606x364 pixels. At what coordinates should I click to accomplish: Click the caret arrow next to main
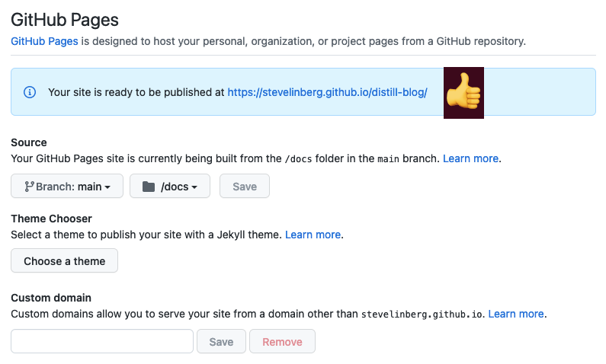click(107, 187)
